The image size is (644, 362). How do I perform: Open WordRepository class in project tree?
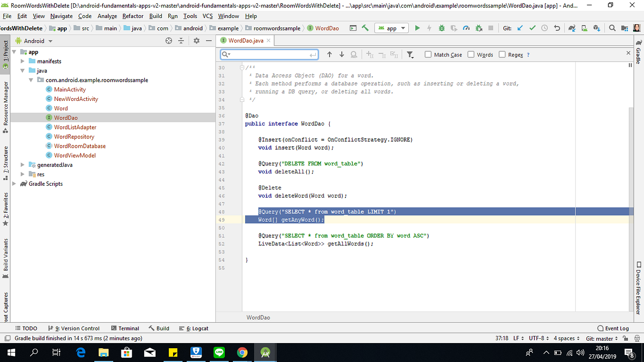click(74, 136)
